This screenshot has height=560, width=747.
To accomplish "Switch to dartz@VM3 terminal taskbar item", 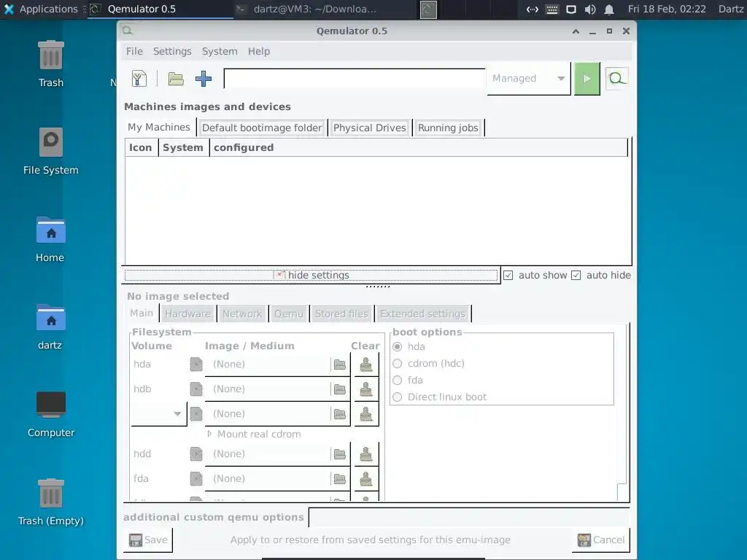I will 309,9.
